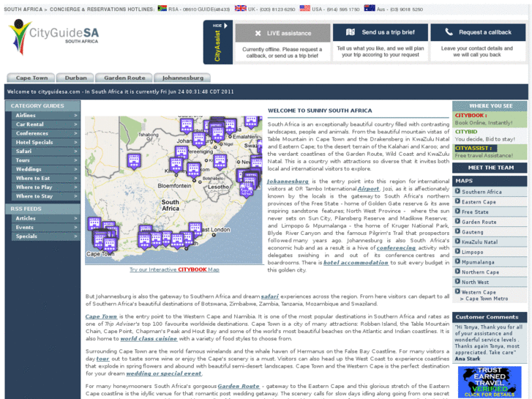The height and width of the screenshot is (399, 532).
Task: Open Specials RSS feed
Action: [x=46, y=236]
